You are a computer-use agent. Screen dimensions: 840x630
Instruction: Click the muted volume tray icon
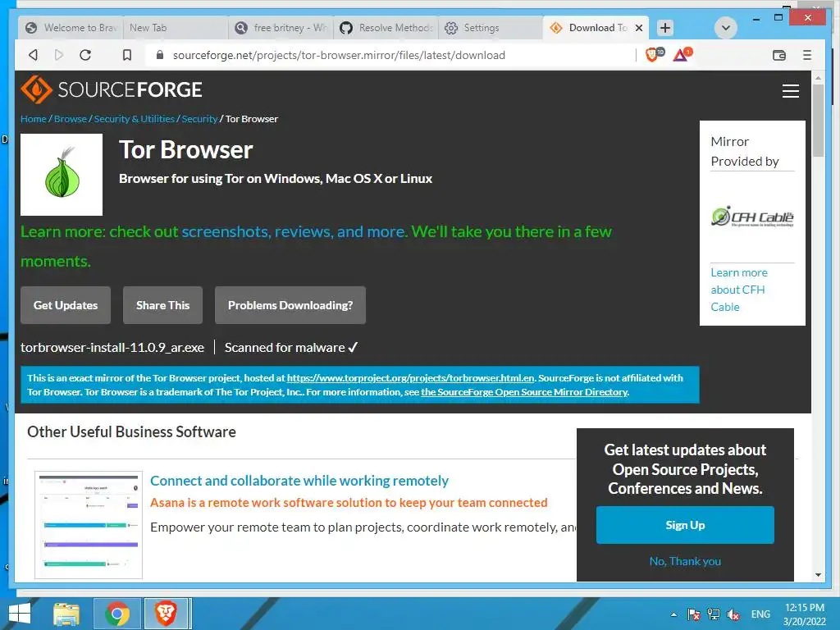(733, 615)
